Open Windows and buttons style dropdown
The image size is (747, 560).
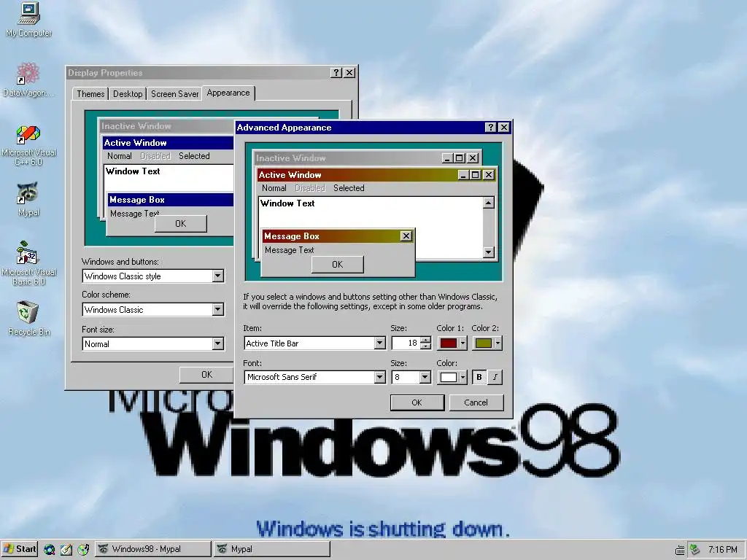[x=217, y=276]
